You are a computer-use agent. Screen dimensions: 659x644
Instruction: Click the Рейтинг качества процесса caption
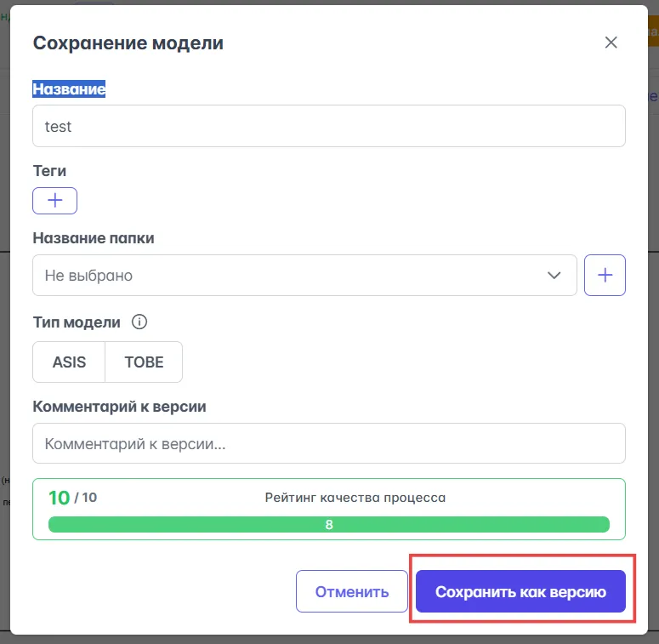(355, 498)
